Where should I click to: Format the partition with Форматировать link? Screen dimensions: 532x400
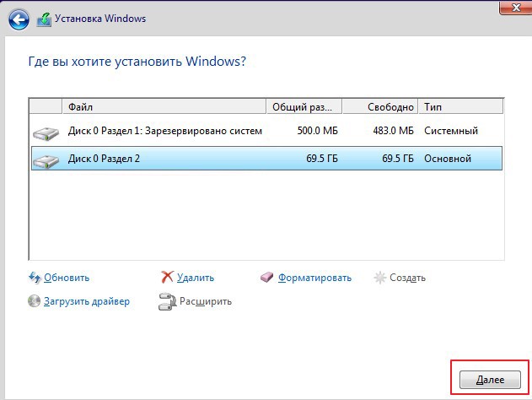click(x=314, y=278)
